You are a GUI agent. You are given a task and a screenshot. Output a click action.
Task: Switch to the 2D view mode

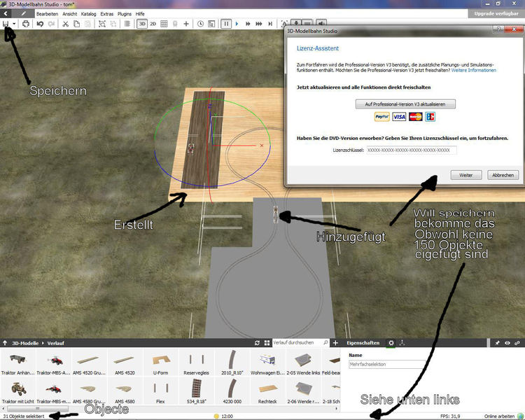point(153,24)
